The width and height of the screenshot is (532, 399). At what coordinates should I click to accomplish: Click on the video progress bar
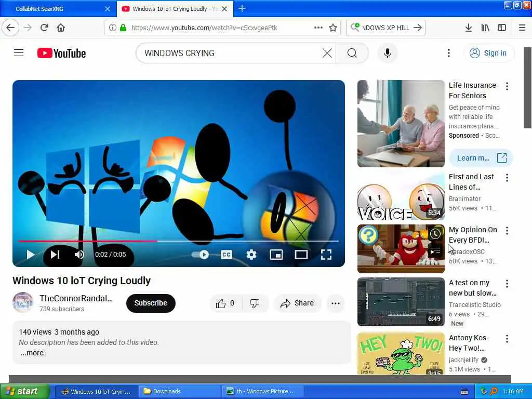(x=179, y=241)
